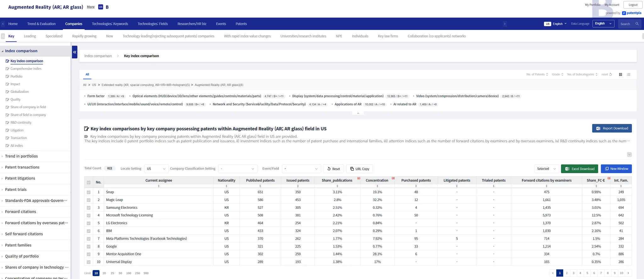Switch to list view icon

(x=629, y=75)
